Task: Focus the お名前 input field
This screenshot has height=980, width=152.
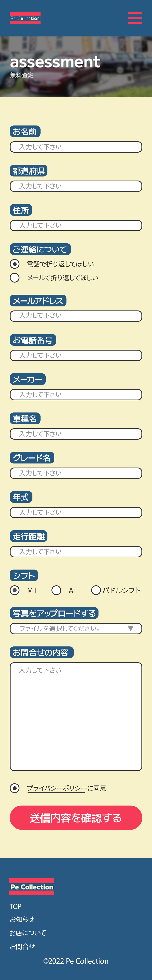Action: click(x=76, y=147)
